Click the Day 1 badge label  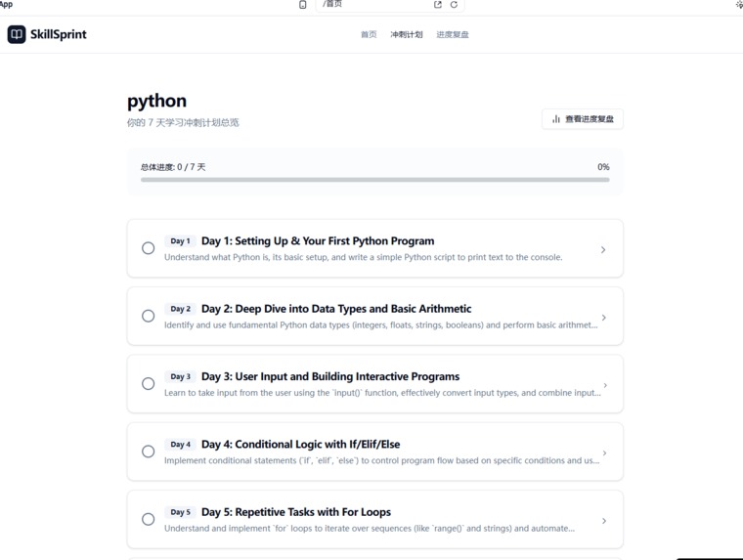click(x=180, y=241)
